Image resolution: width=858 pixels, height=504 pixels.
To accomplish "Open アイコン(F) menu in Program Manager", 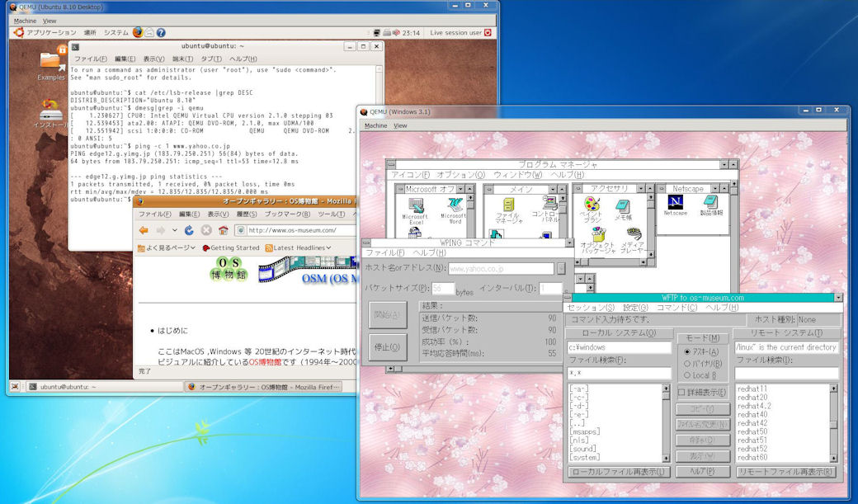I will (x=410, y=175).
